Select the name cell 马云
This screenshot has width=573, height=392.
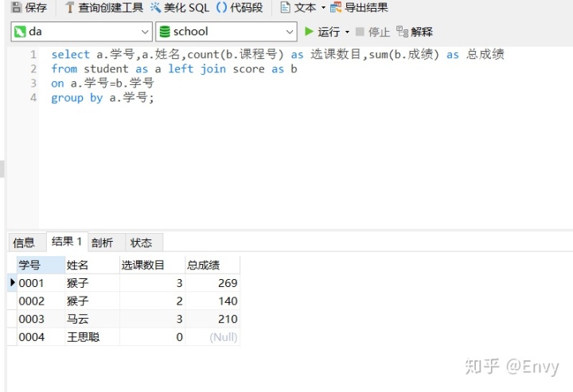(92, 319)
